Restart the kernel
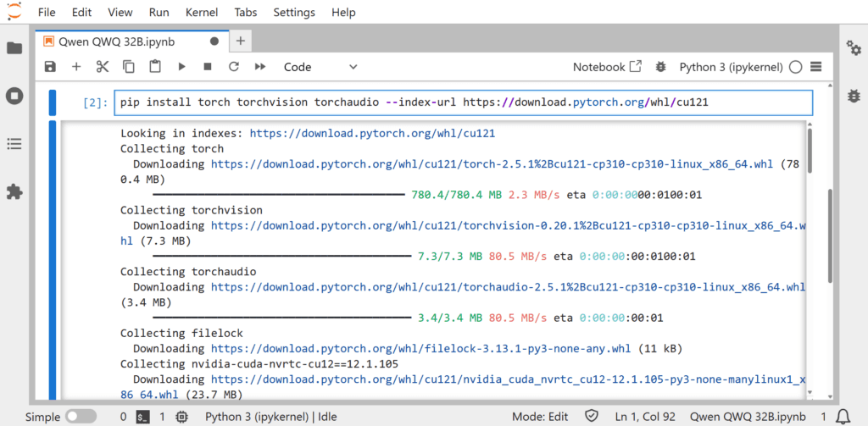This screenshot has height=426, width=868. pyautogui.click(x=234, y=67)
